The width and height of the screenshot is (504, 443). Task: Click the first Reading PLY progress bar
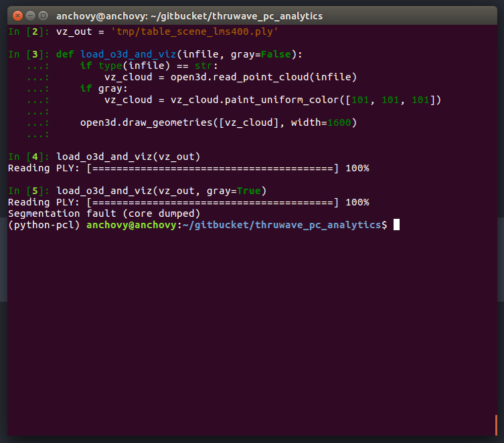(212, 169)
